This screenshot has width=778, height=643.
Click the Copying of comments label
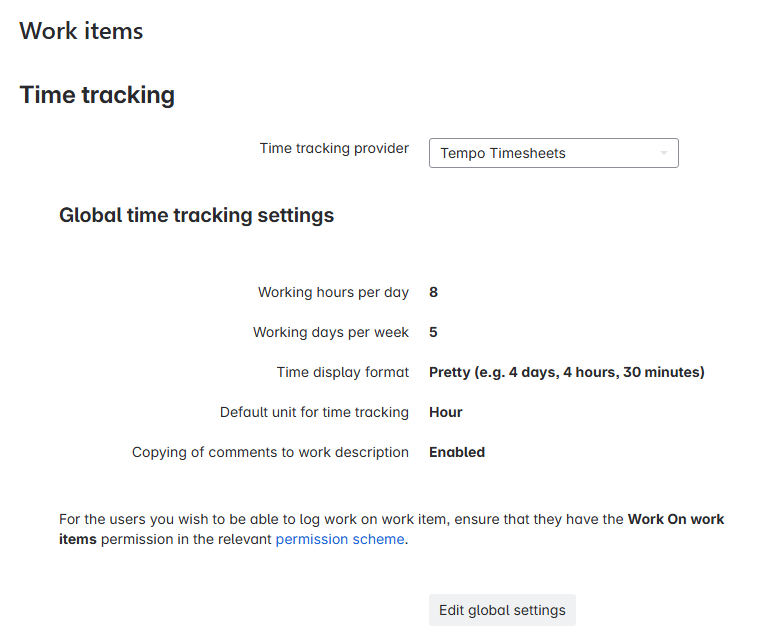(270, 452)
